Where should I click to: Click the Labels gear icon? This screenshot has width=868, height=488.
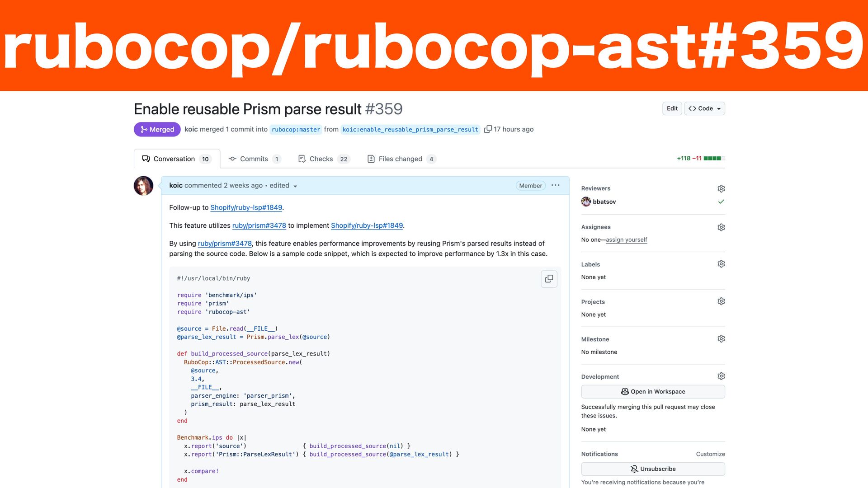[x=721, y=264]
